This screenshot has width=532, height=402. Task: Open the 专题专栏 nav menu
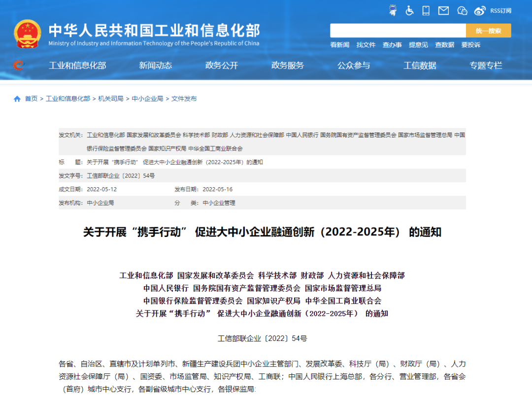[486, 66]
